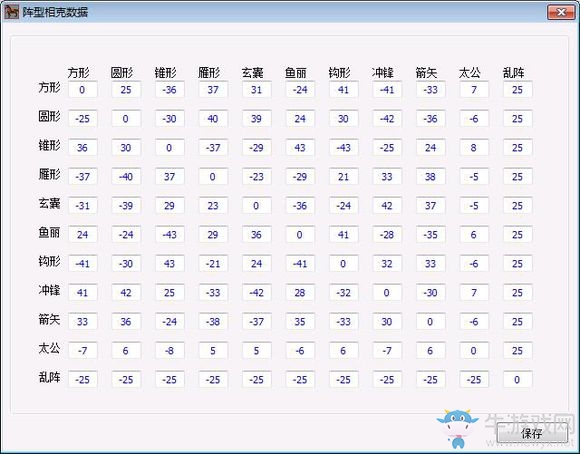The height and width of the screenshot is (454, 580).
Task: Select the 方形 row 圆形 column field
Action: pyautogui.click(x=126, y=90)
